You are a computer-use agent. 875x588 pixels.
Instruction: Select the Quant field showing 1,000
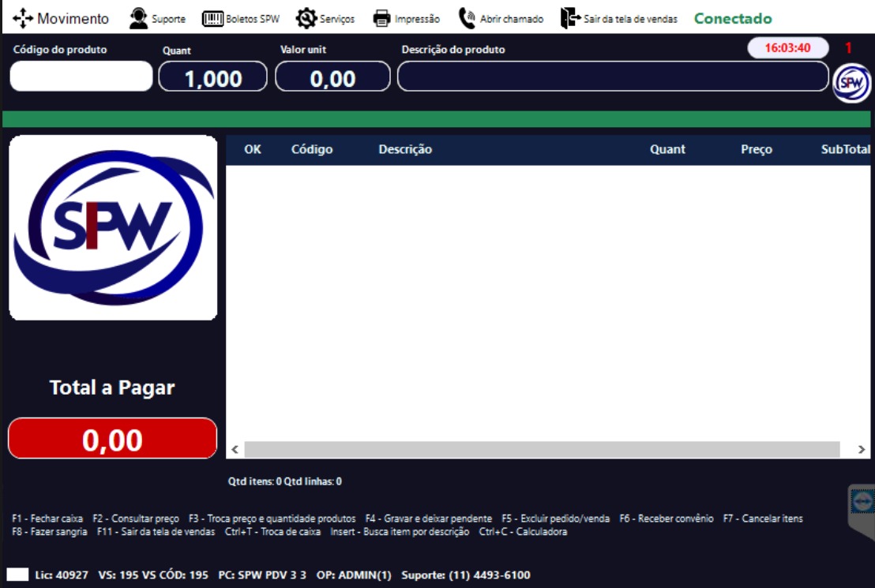pyautogui.click(x=212, y=77)
